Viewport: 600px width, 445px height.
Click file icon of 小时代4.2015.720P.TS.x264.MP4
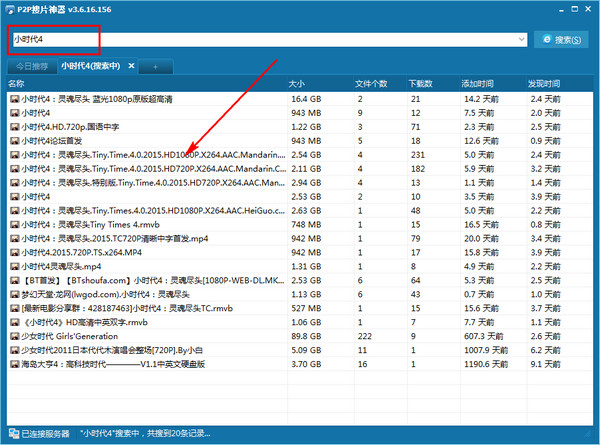(x=14, y=253)
